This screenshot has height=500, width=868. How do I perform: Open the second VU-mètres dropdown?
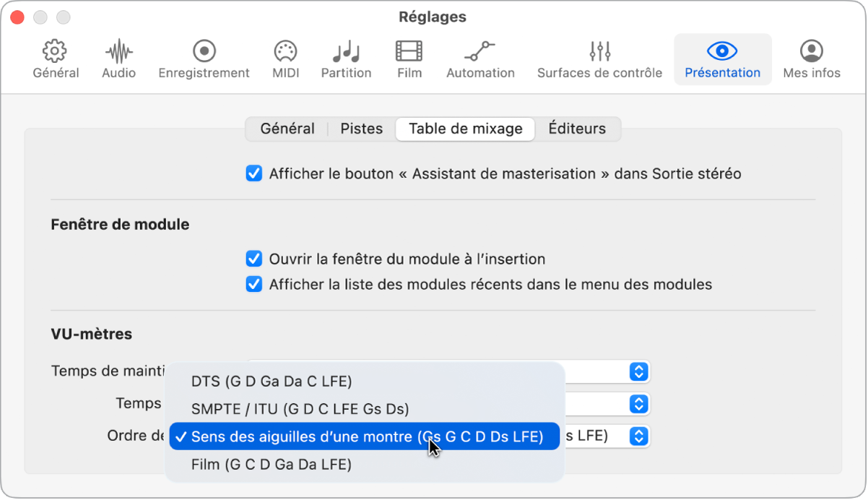tap(637, 404)
